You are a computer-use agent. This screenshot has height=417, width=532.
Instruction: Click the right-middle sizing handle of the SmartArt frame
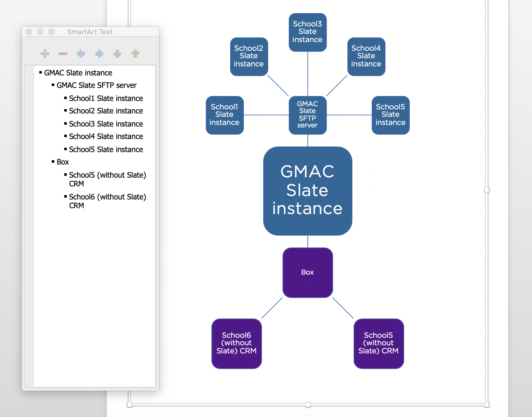point(487,190)
